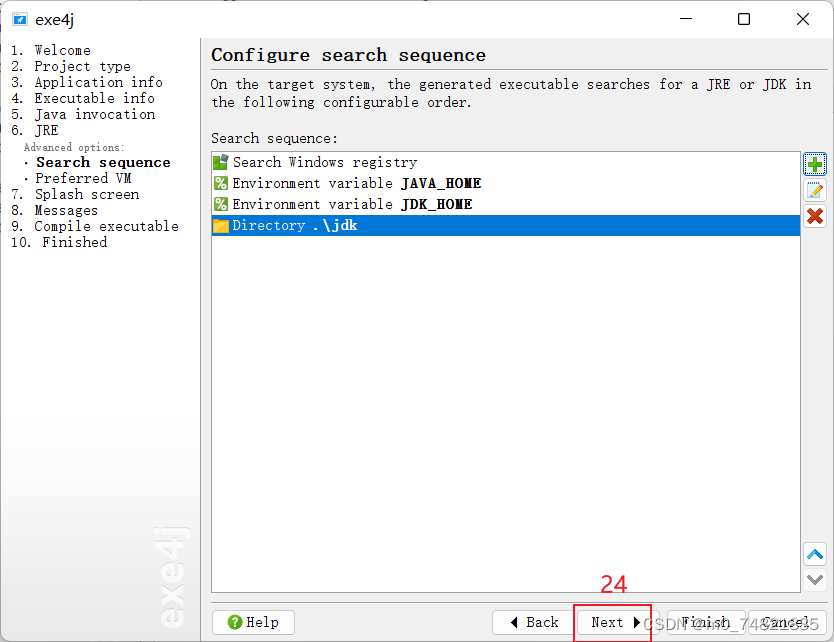Viewport: 834px width, 642px height.
Task: Select the Search Windows registry entry
Action: [300, 162]
